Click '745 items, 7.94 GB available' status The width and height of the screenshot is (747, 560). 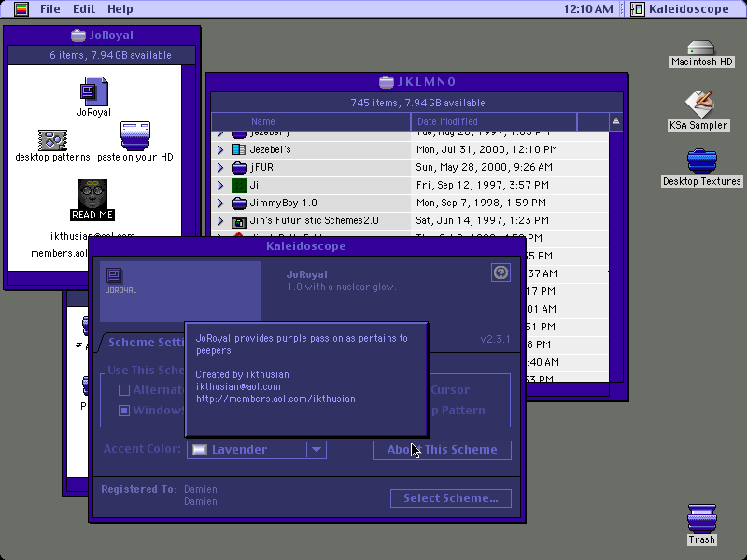[417, 103]
